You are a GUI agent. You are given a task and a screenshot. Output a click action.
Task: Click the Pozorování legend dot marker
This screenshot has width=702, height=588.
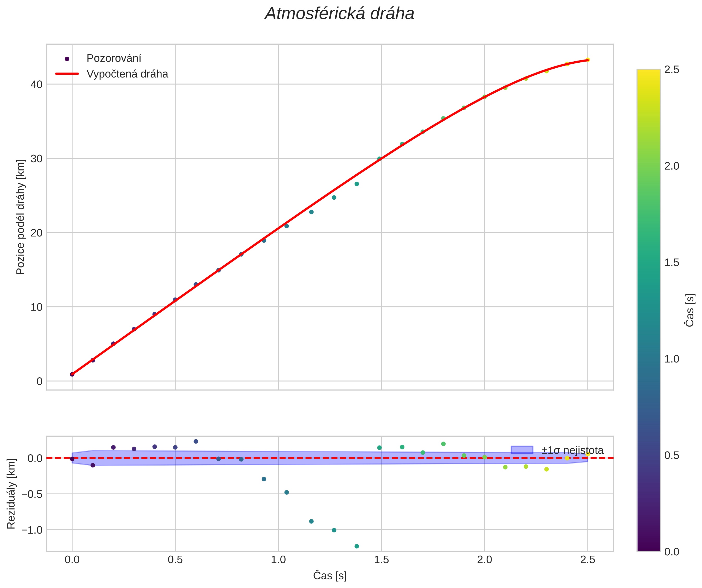[x=67, y=59]
